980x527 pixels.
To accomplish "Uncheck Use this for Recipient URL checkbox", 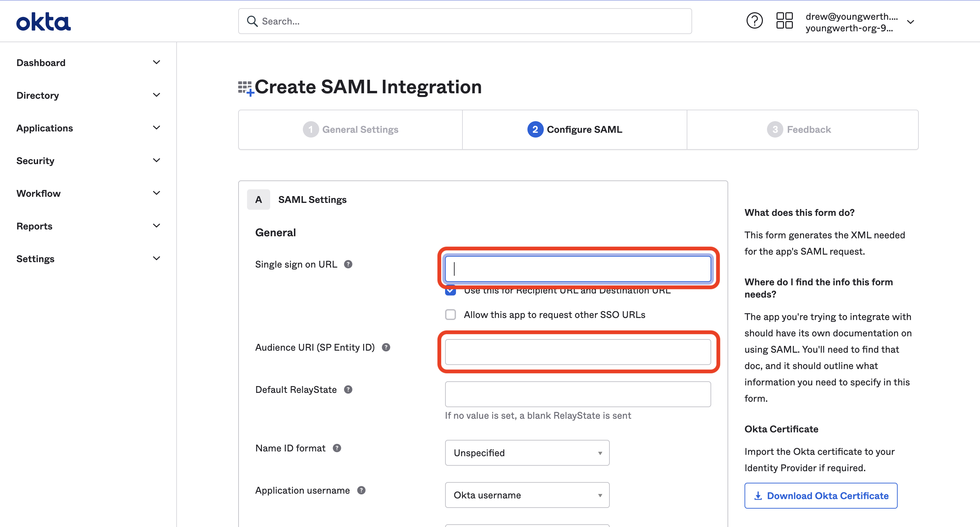I will point(451,292).
